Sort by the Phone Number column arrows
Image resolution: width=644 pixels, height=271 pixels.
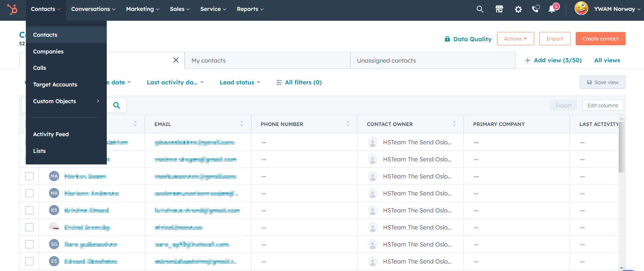[348, 124]
